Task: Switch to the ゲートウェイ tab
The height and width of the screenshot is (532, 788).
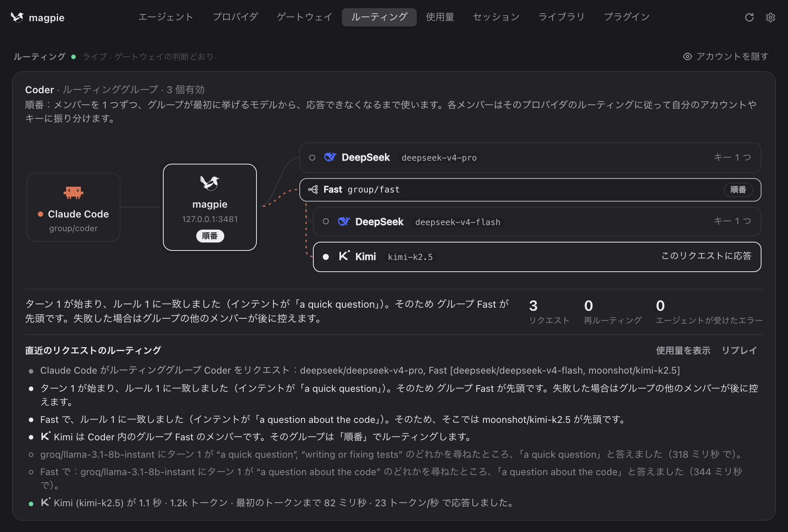Action: (305, 17)
